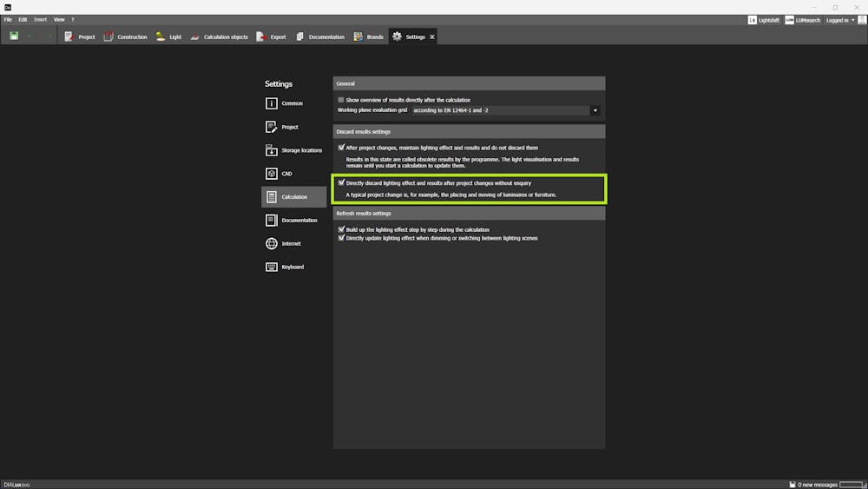This screenshot has height=489, width=868.
Task: Open the ? help menu
Action: pyautogui.click(x=73, y=19)
